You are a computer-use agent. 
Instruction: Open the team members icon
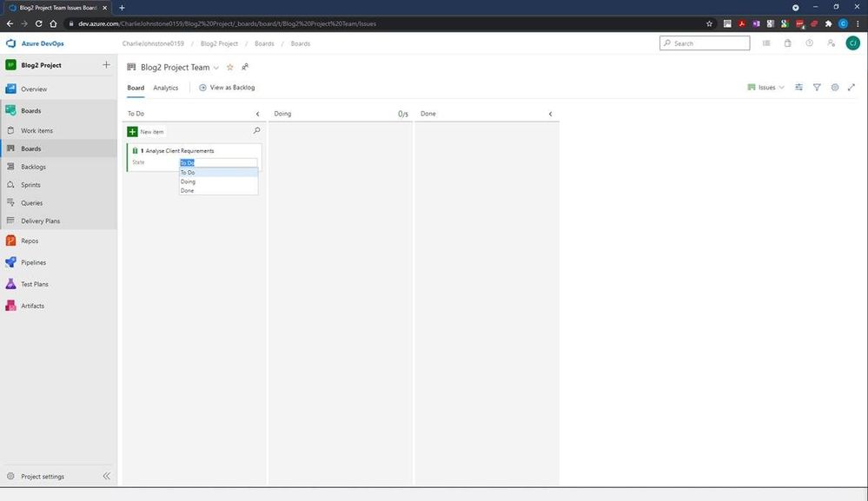245,68
